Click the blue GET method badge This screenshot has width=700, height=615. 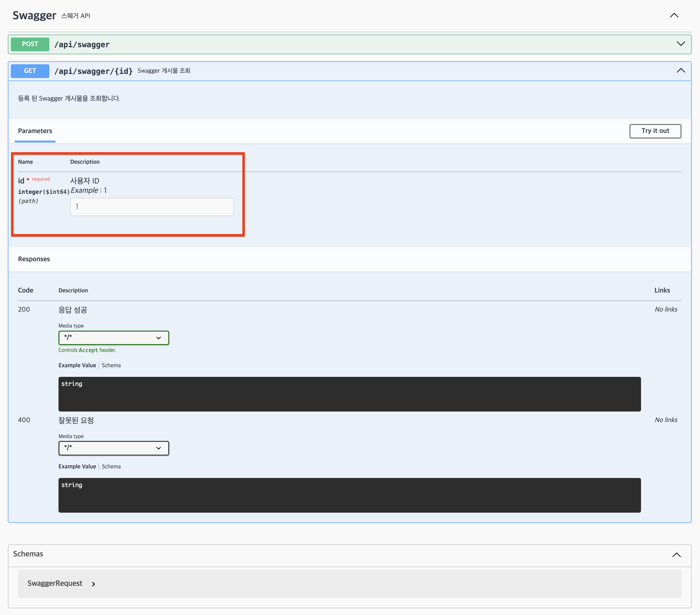[x=30, y=71]
